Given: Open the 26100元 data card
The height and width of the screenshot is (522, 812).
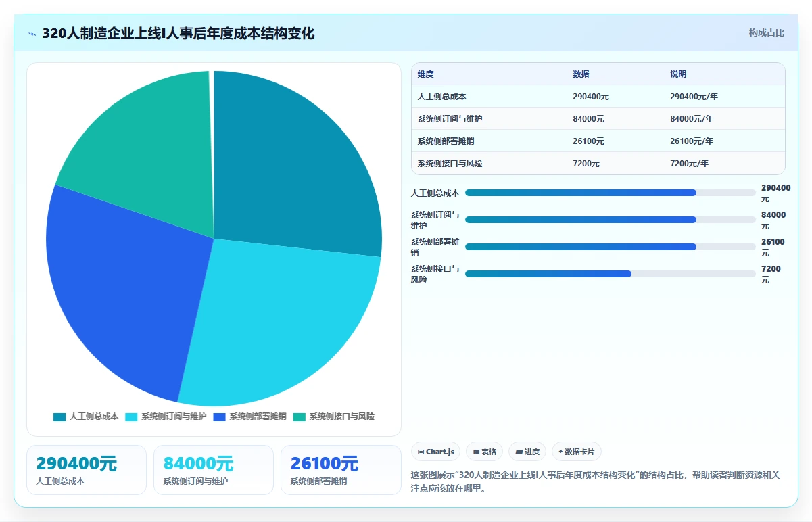Looking at the screenshot, I should click(341, 470).
